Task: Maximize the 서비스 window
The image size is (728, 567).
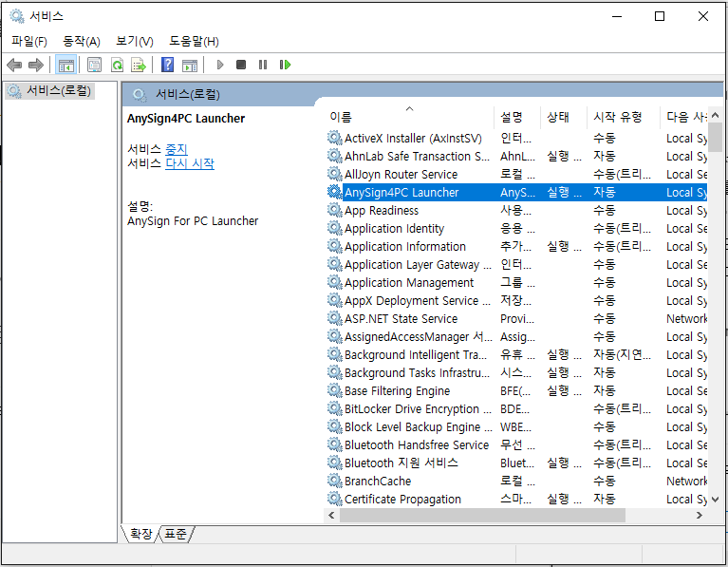Action: tap(660, 16)
